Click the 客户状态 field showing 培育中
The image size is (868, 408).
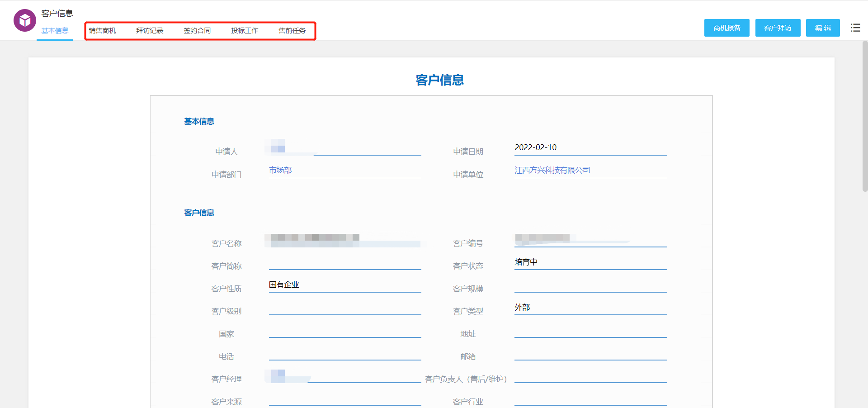tap(590, 262)
